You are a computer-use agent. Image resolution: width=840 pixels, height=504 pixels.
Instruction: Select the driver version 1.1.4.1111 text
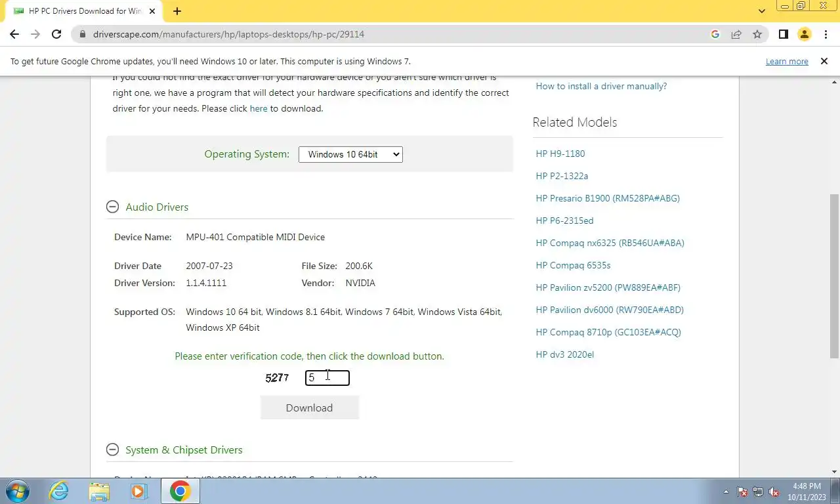coord(206,283)
